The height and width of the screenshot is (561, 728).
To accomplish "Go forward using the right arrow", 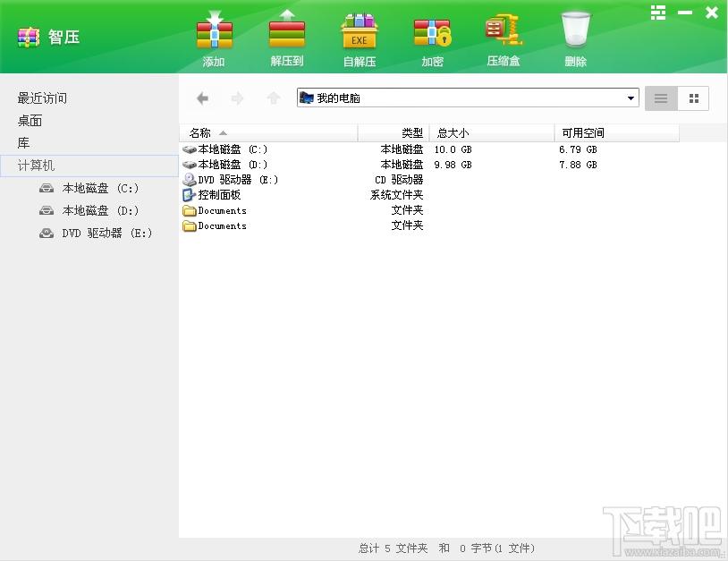I will tap(238, 98).
